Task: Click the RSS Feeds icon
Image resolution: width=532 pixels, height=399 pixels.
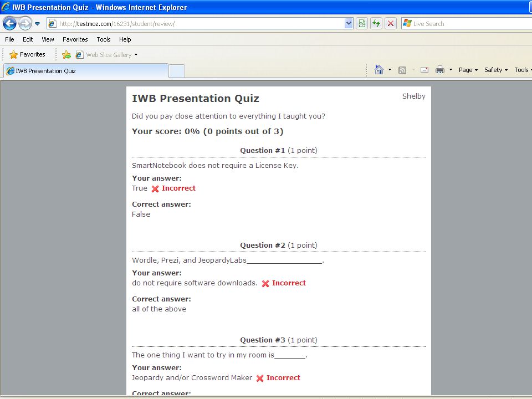Action: click(x=402, y=70)
